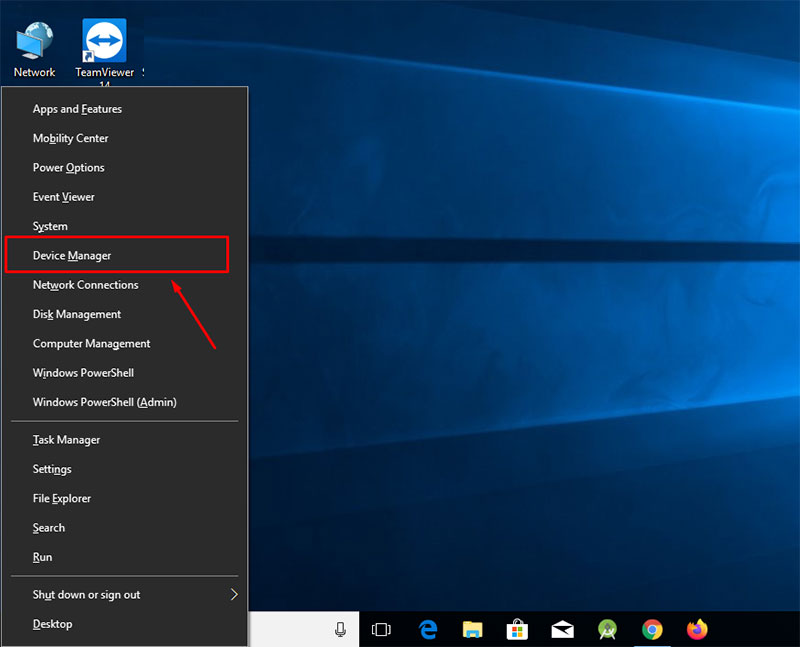
Task: Launch Disk Management
Action: (x=124, y=314)
